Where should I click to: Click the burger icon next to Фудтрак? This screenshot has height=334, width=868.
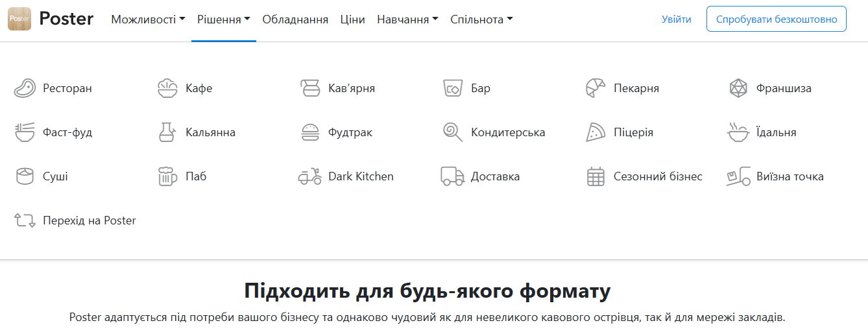click(310, 132)
